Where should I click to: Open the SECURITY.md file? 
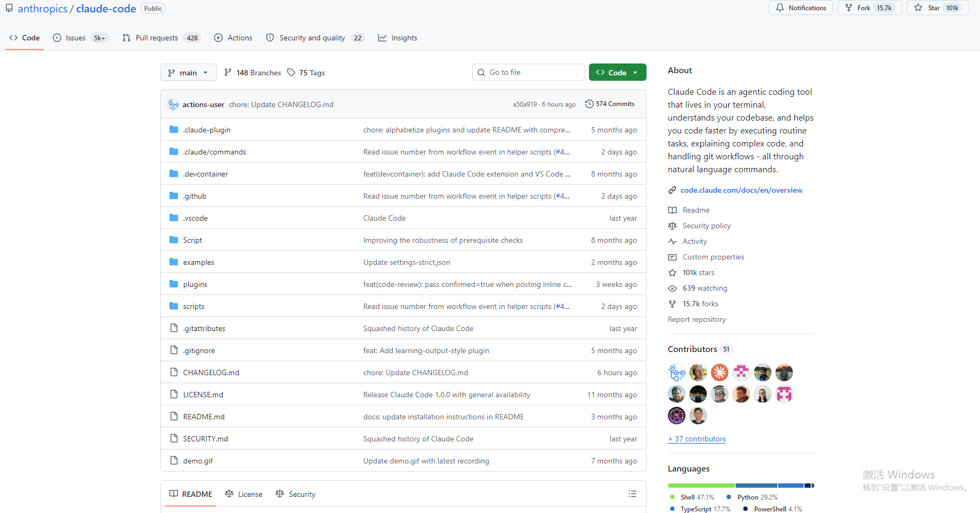[x=205, y=439]
